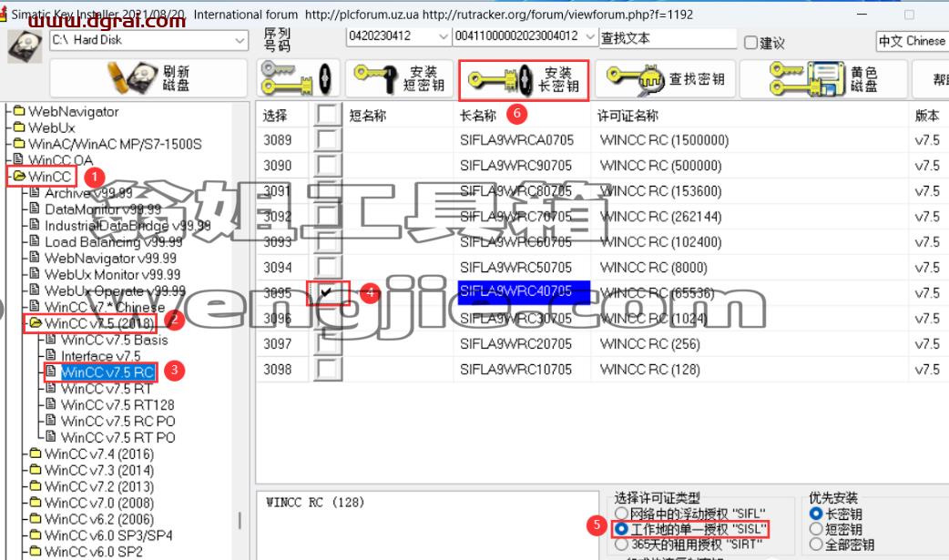The height and width of the screenshot is (560, 949).
Task: Click the WinCC open folder icon
Action: pyautogui.click(x=19, y=176)
